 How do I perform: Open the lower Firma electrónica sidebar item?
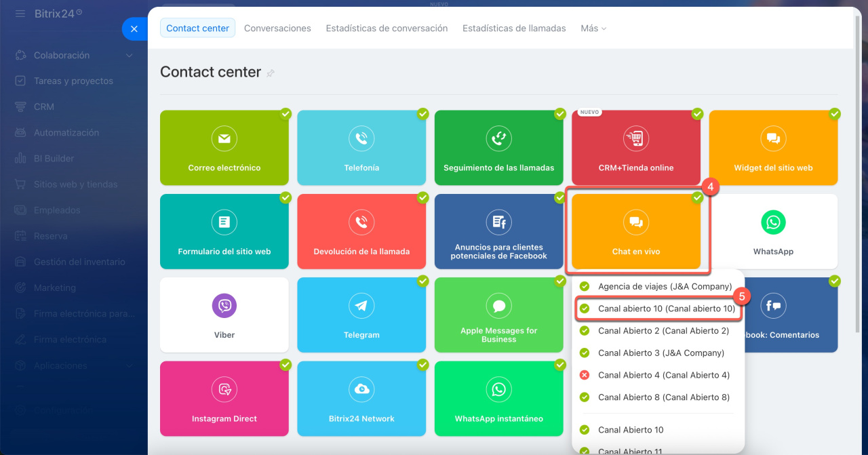[70, 340]
